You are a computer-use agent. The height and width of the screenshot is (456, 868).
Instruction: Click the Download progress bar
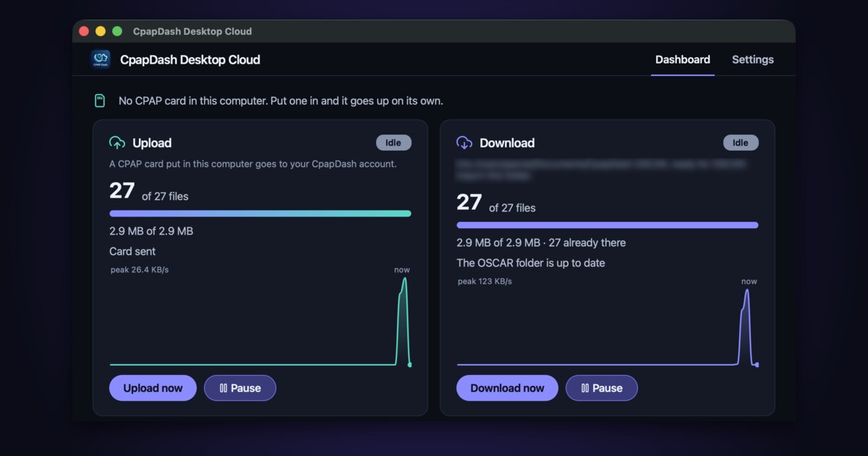608,225
